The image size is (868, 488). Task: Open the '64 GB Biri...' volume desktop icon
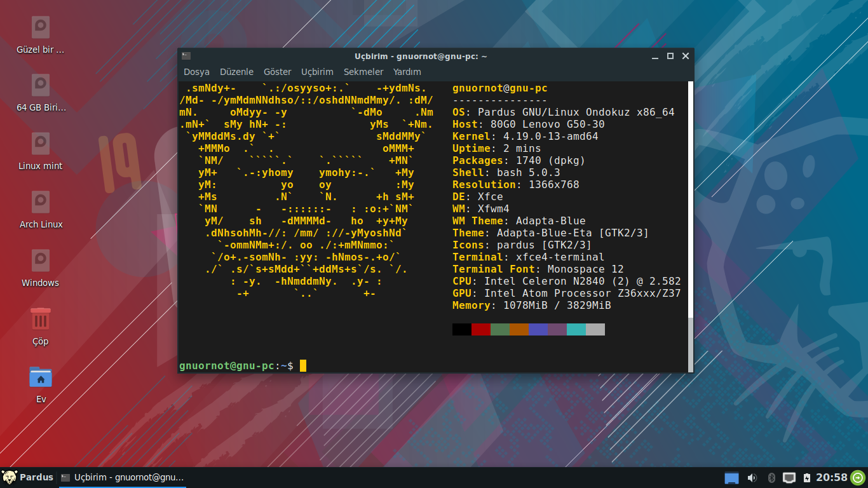click(41, 85)
